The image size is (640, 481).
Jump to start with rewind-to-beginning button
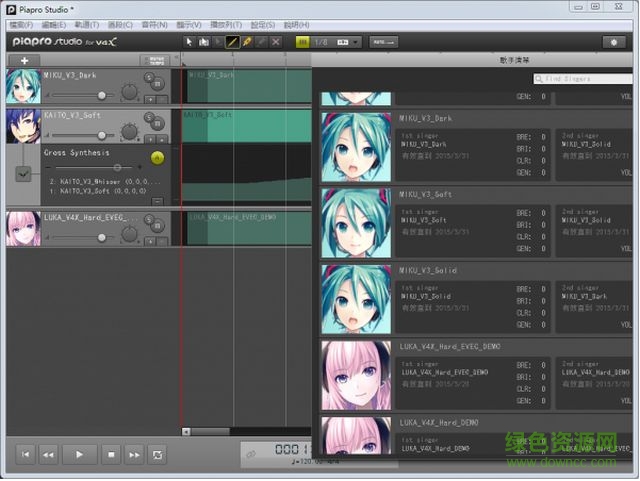pyautogui.click(x=25, y=454)
